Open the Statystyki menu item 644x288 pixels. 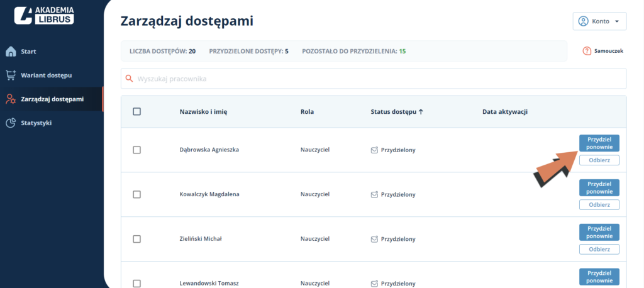36,123
